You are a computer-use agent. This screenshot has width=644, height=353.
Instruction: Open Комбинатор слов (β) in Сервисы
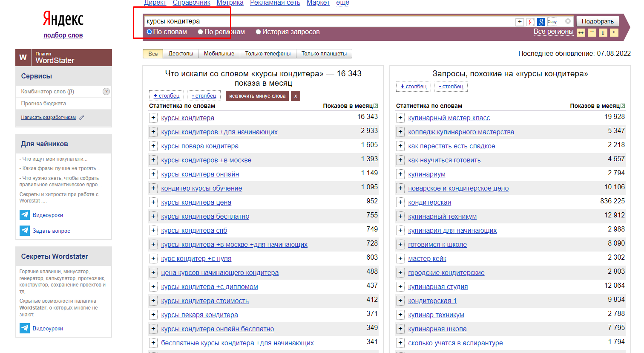[x=48, y=91]
